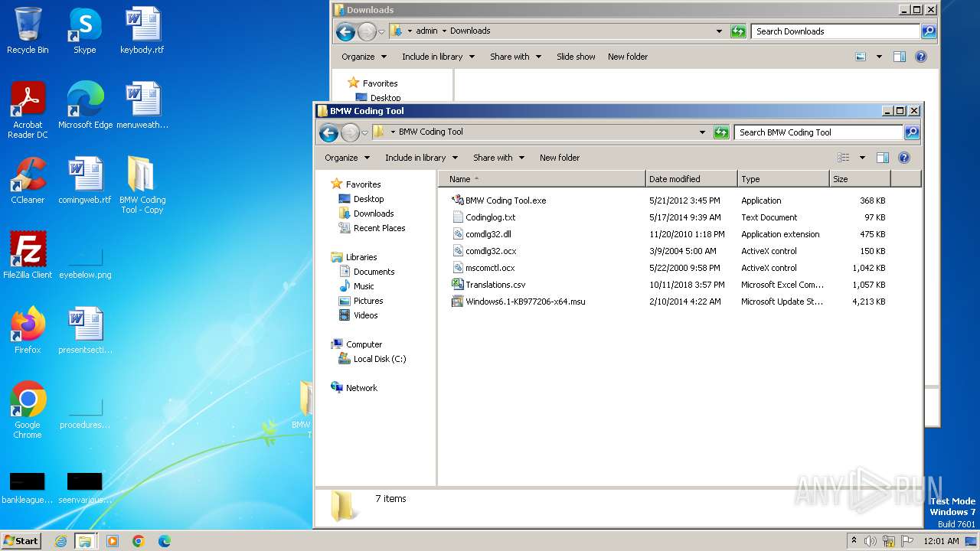
Task: Go back in BMW Coding Tool window
Action: click(329, 132)
